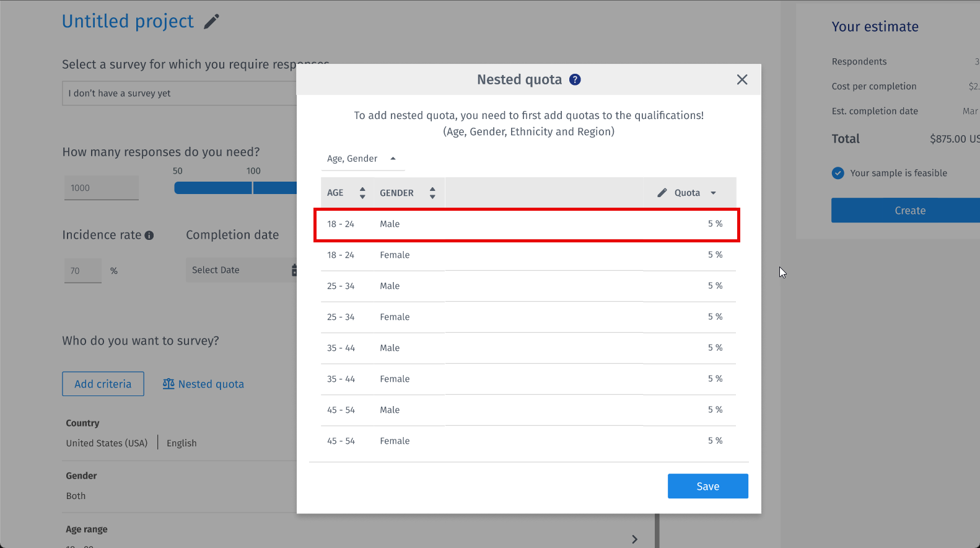Click the feasible sample checkmark icon

coord(838,173)
